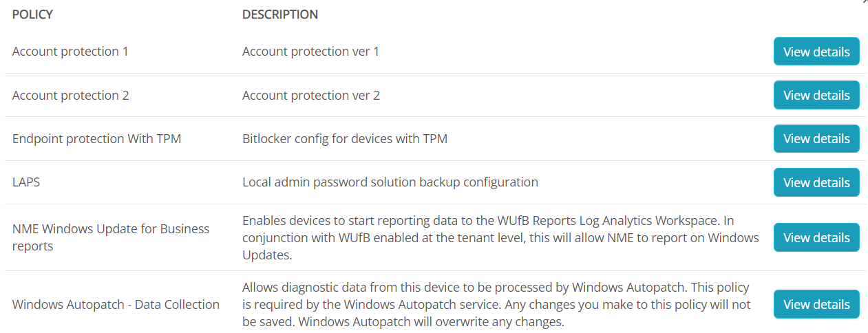Image resolution: width=868 pixels, height=333 pixels.
Task: Click the 'Account protection ver 1' description
Action: click(310, 52)
